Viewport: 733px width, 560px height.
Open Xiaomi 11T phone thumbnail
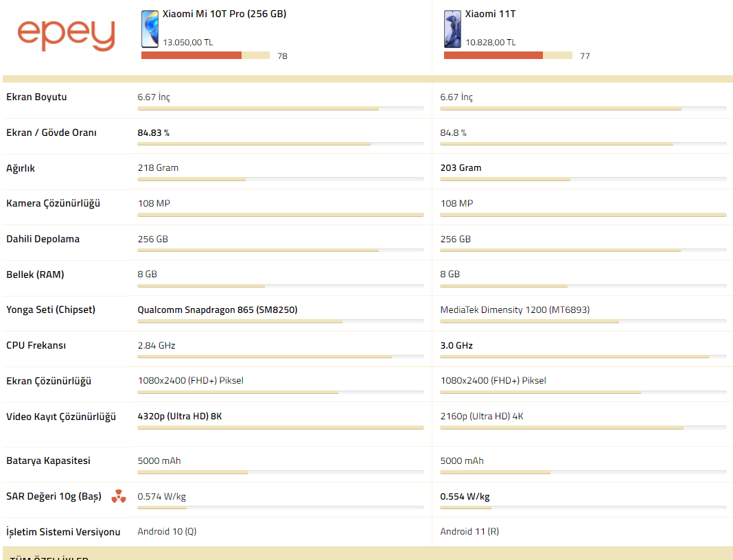pyautogui.click(x=452, y=29)
